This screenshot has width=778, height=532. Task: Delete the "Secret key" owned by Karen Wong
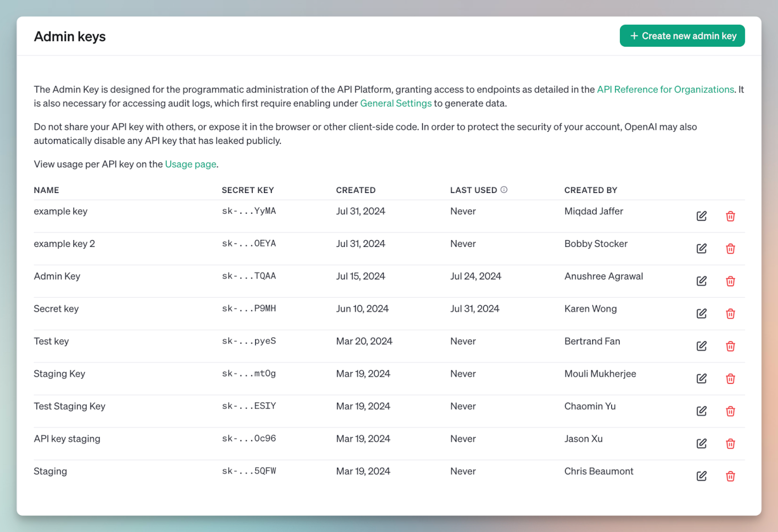point(730,313)
